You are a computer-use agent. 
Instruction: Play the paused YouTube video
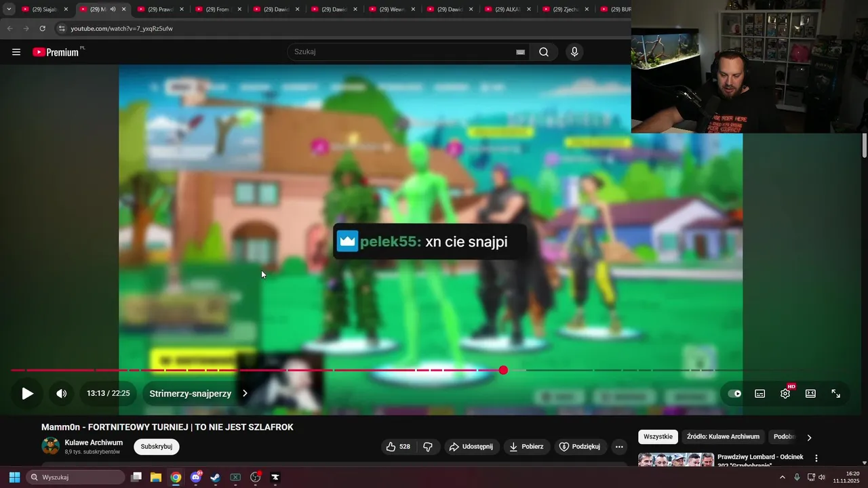(27, 394)
